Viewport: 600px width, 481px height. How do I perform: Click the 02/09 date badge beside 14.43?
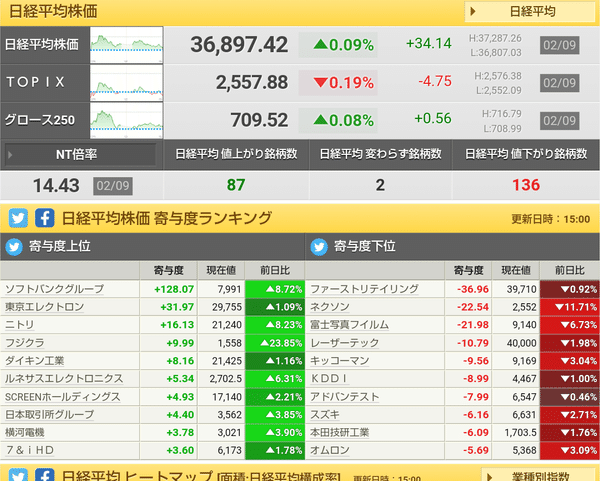pyautogui.click(x=113, y=186)
